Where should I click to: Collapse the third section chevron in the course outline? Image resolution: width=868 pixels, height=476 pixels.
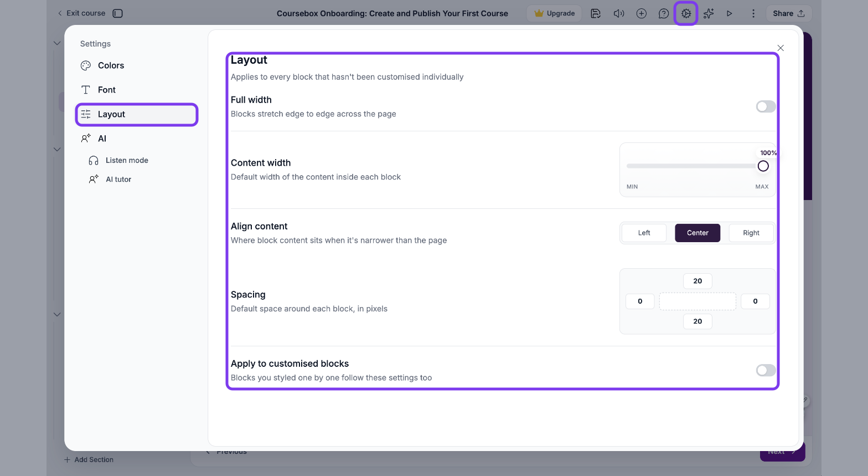(57, 314)
